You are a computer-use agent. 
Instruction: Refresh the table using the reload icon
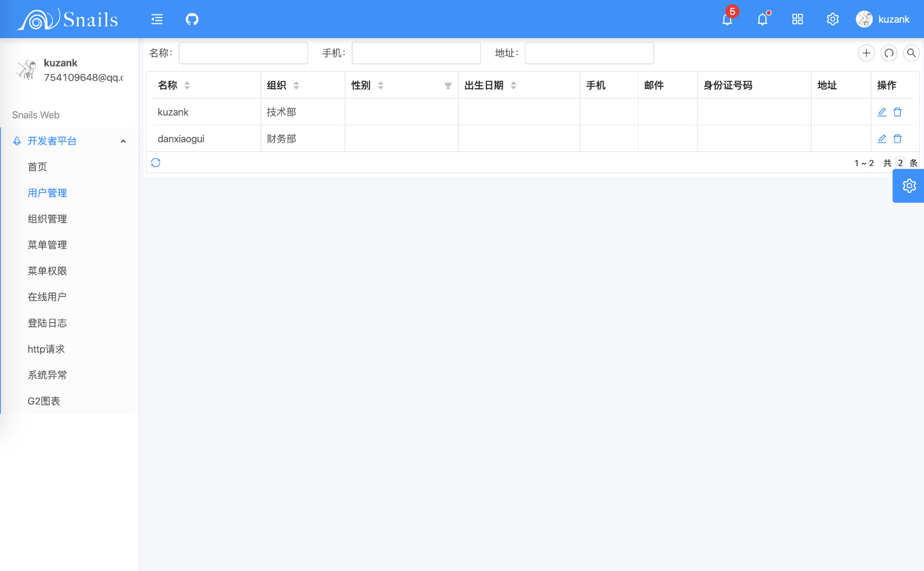155,162
